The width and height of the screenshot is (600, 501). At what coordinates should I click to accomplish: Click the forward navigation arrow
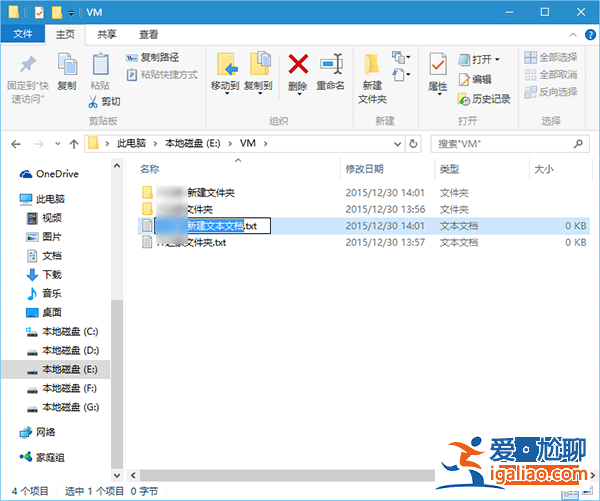point(39,144)
